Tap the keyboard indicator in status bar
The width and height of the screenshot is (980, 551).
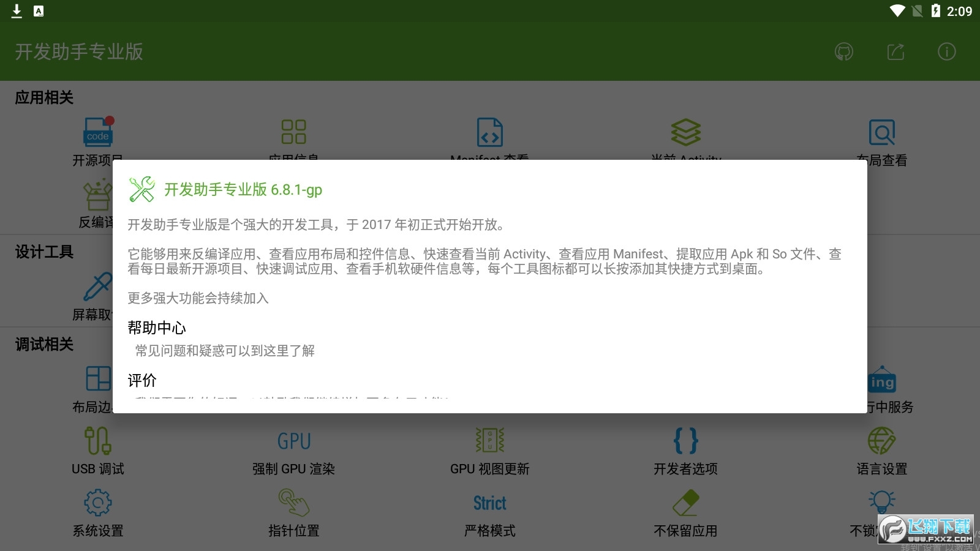[x=39, y=11]
